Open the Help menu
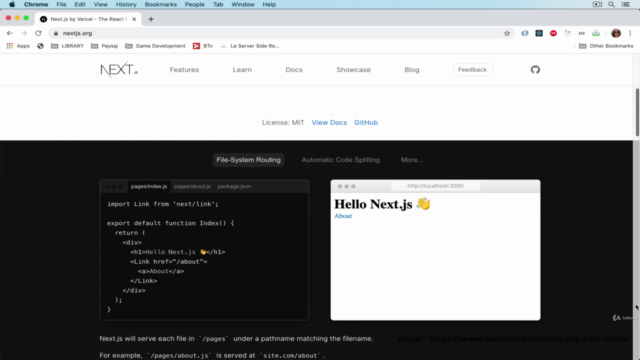Screen dimensions: 640x360 269,4
